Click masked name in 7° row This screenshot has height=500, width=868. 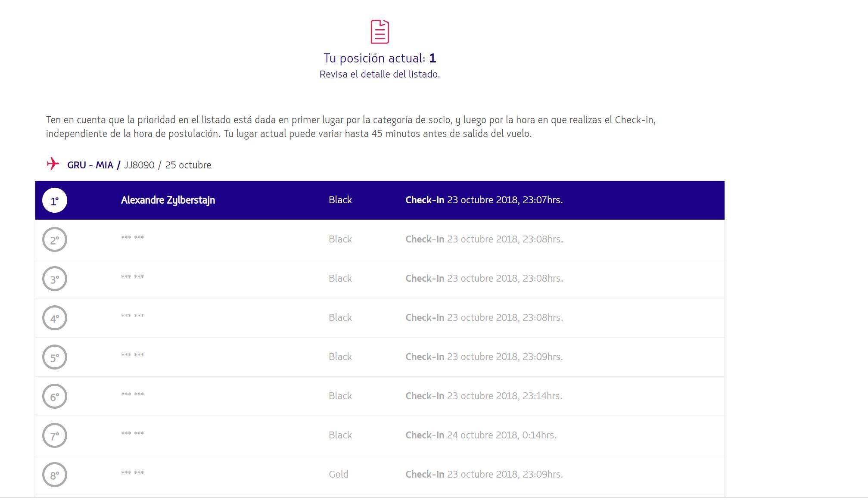tap(133, 434)
